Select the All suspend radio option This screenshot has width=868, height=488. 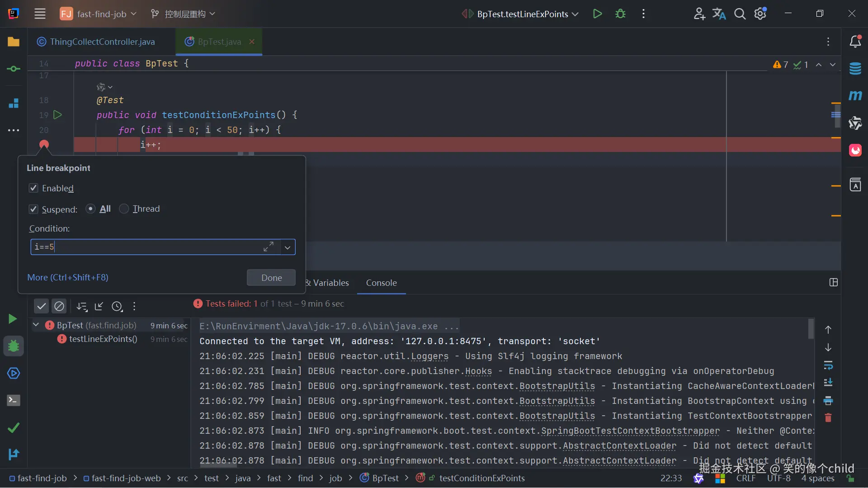click(x=90, y=208)
